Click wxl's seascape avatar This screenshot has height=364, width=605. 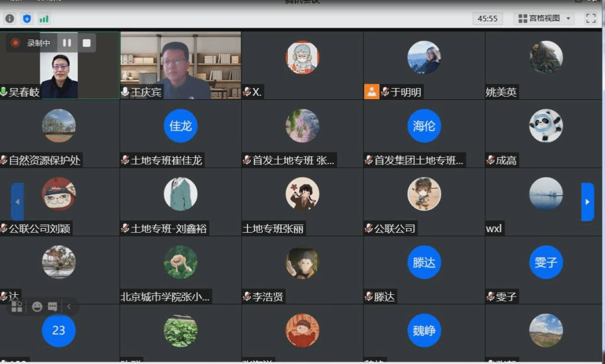coord(546,194)
